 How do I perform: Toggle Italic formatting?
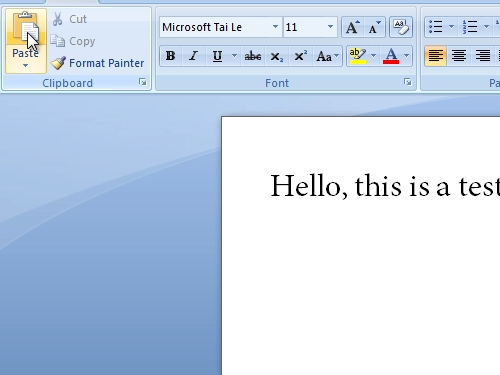click(x=193, y=56)
